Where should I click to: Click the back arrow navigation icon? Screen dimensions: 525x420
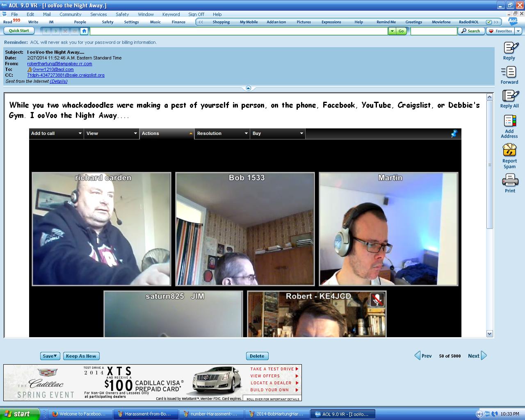click(x=46, y=31)
